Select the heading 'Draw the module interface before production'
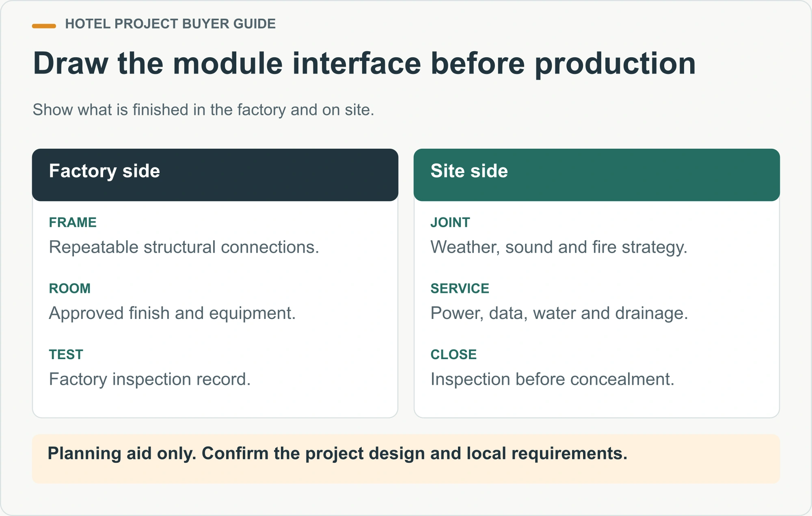 click(x=364, y=63)
